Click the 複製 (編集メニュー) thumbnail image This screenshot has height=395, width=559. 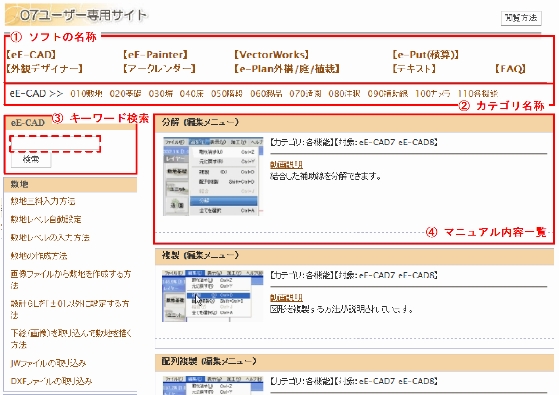click(x=213, y=296)
